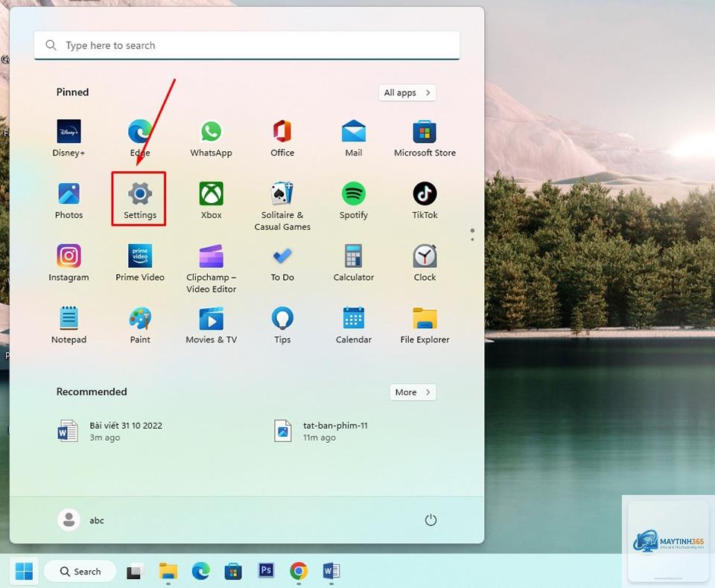Show More recommended items
The width and height of the screenshot is (715, 588).
[413, 392]
